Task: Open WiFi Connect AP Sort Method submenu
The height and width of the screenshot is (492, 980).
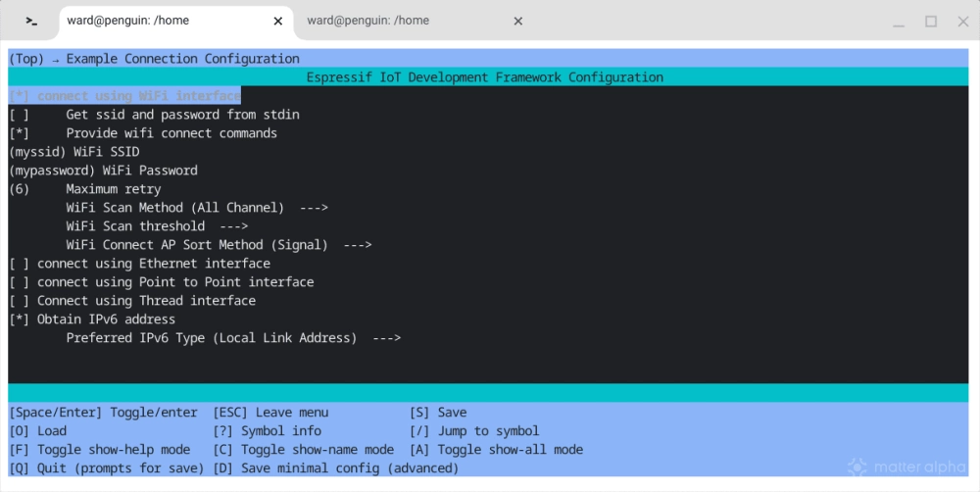Action: point(218,245)
